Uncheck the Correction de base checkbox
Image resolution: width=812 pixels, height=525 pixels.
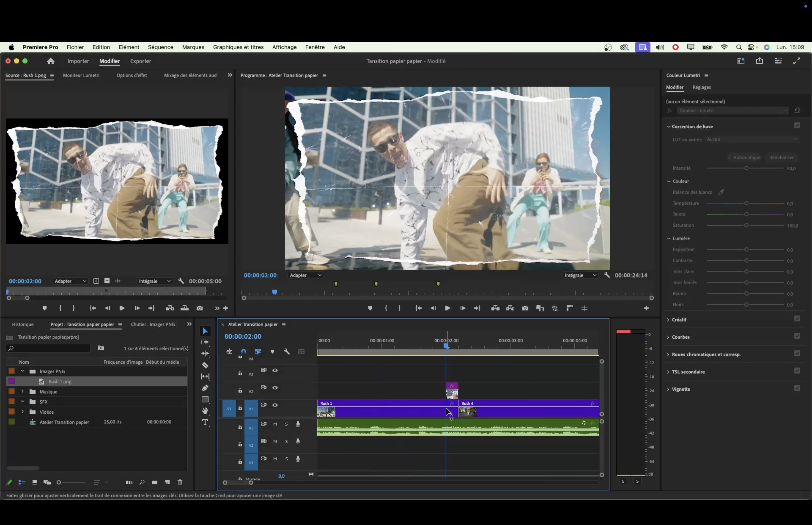pos(797,126)
